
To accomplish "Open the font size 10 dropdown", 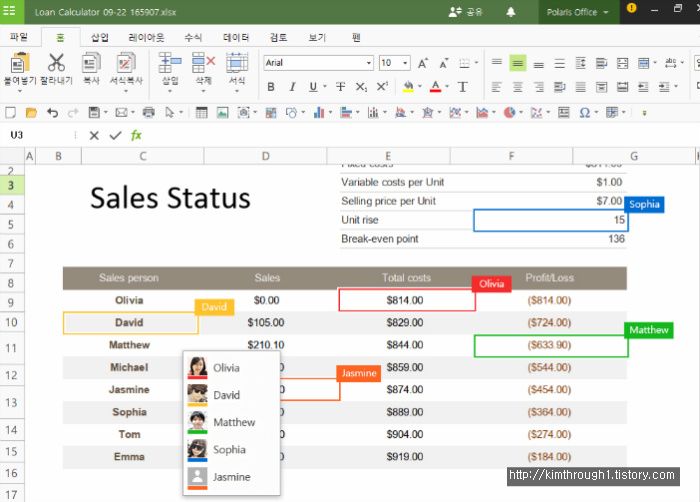I will [405, 63].
